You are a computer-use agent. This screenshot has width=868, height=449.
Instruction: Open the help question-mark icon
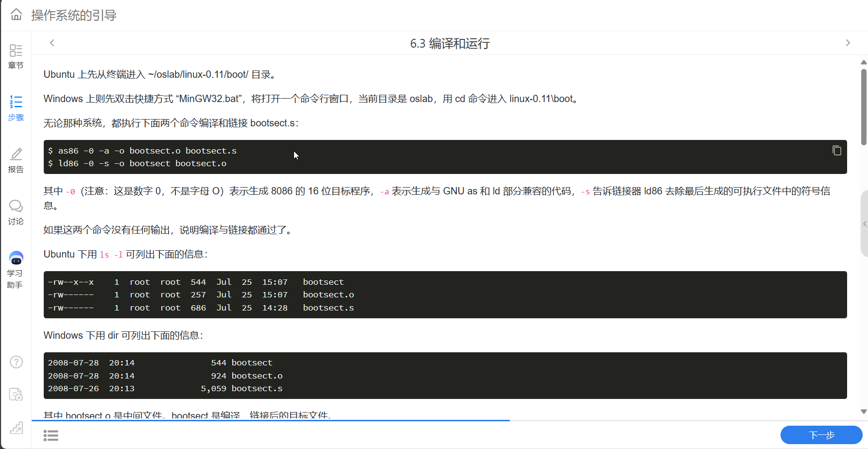pyautogui.click(x=16, y=362)
